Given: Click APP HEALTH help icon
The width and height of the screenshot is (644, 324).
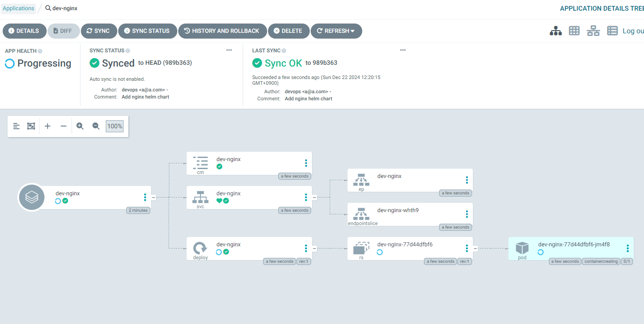Looking at the screenshot, I should tap(40, 51).
